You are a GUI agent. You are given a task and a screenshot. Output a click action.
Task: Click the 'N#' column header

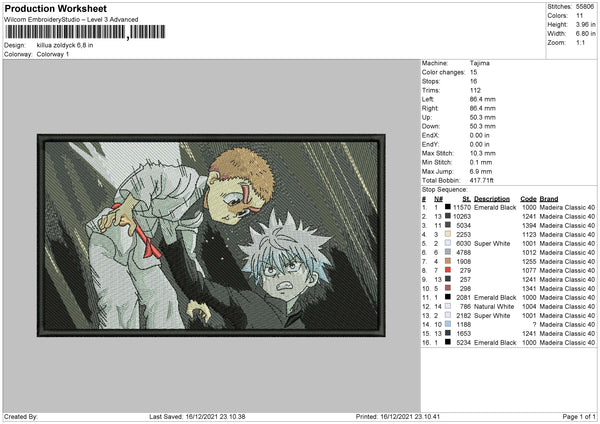[x=438, y=199]
